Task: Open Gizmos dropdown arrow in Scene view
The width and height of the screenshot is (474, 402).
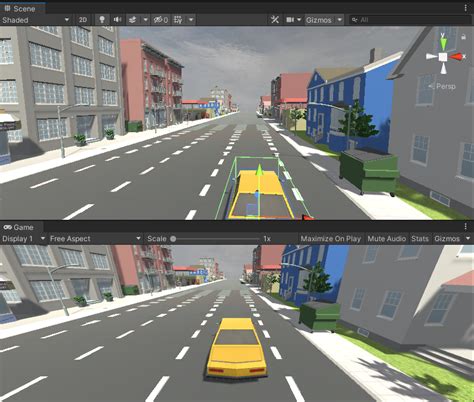Action: pyautogui.click(x=339, y=20)
